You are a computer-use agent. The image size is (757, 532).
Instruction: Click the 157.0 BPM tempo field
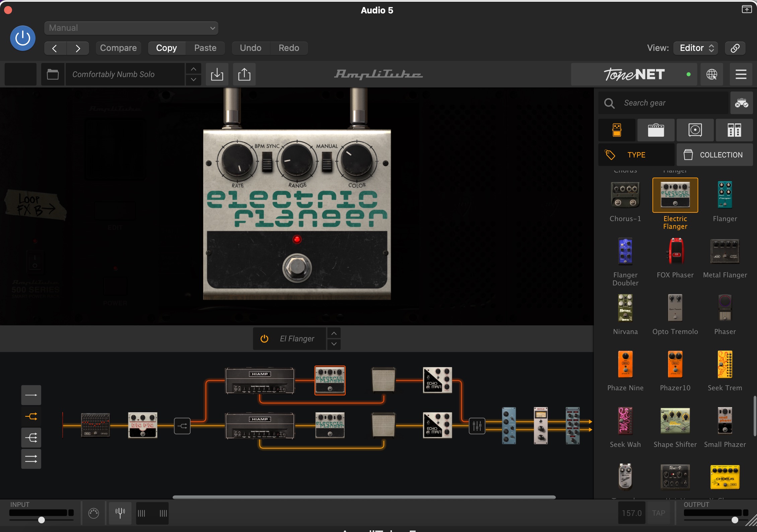point(632,513)
